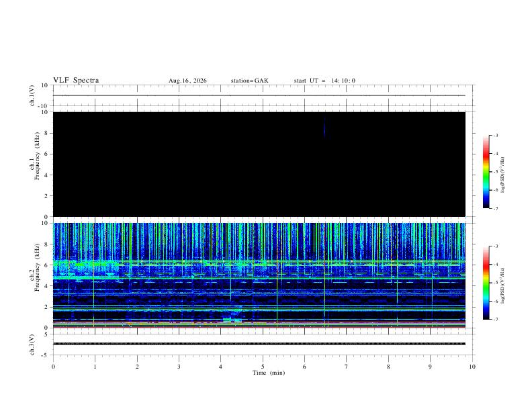Click the ch.2 Frequency (kHz) axis label
Screen dimensions: 532x411
point(34,267)
